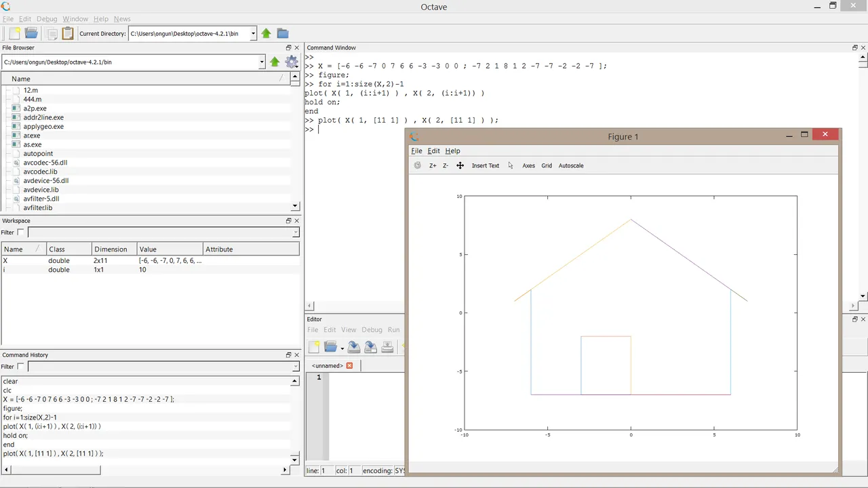Open an existing file from main toolbar
This screenshot has height=488, width=868.
pyautogui.click(x=31, y=33)
